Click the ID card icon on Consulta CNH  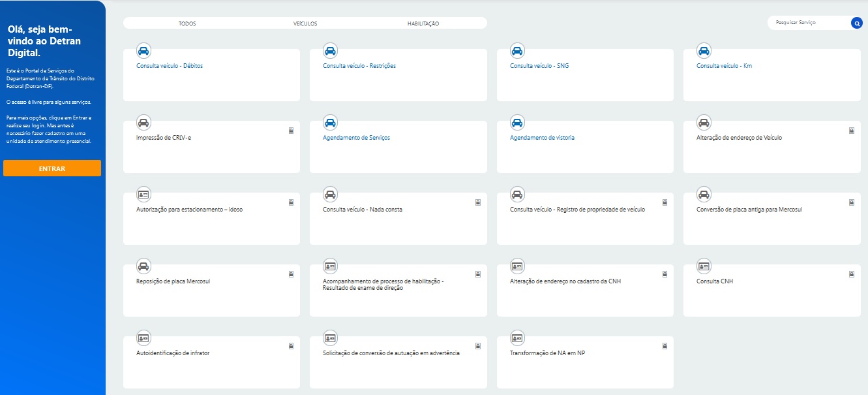(x=704, y=266)
